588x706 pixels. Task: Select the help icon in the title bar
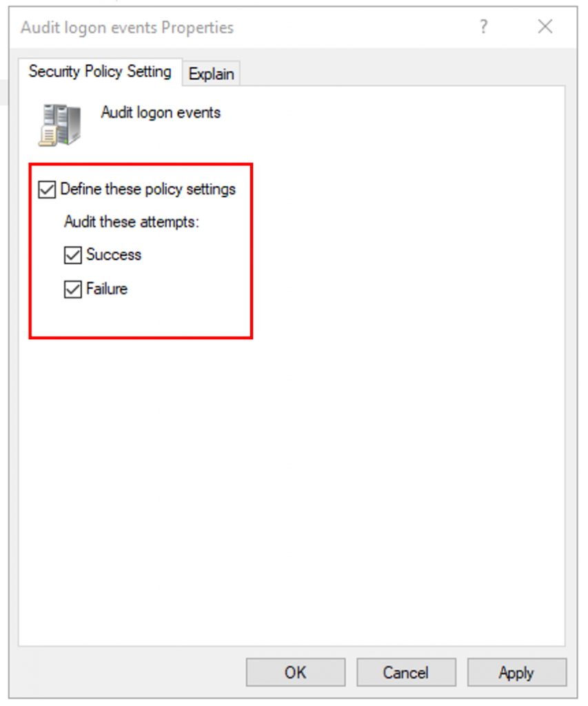(x=483, y=27)
